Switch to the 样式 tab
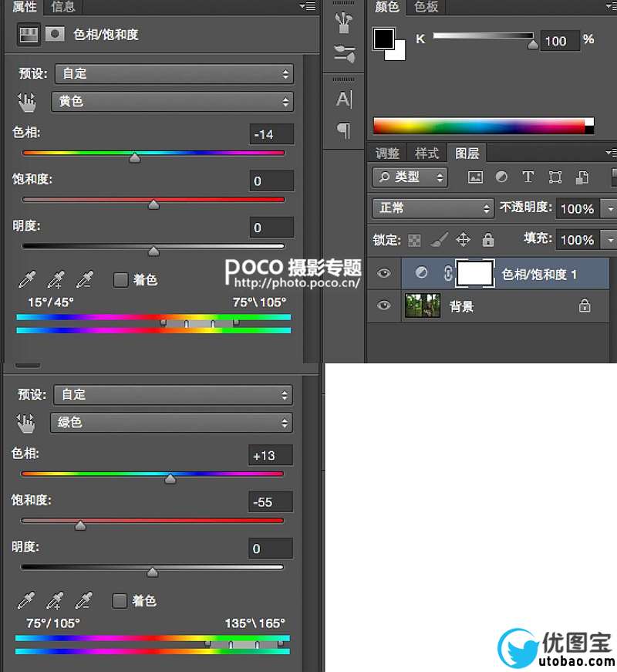The height and width of the screenshot is (672, 617). pyautogui.click(x=427, y=153)
